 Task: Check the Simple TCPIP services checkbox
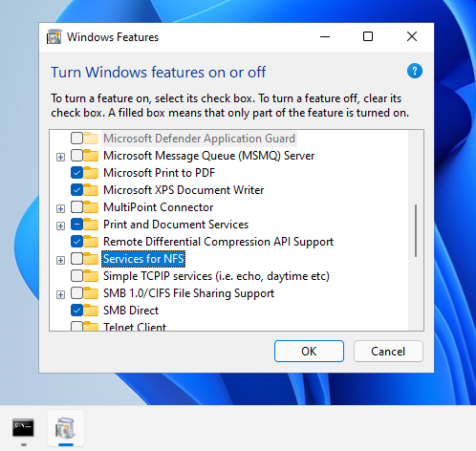[76, 276]
